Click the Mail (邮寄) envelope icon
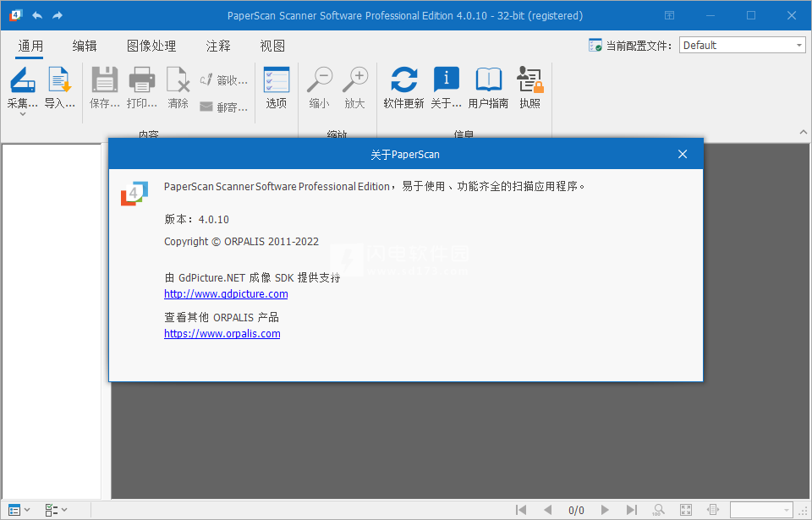Viewport: 812px width, 520px height. [x=206, y=107]
